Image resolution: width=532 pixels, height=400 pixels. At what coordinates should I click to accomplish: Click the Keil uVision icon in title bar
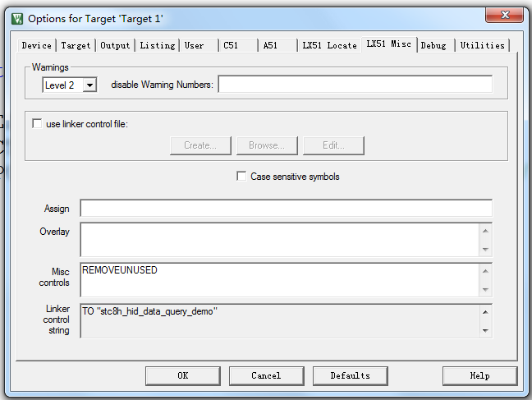tap(17, 19)
